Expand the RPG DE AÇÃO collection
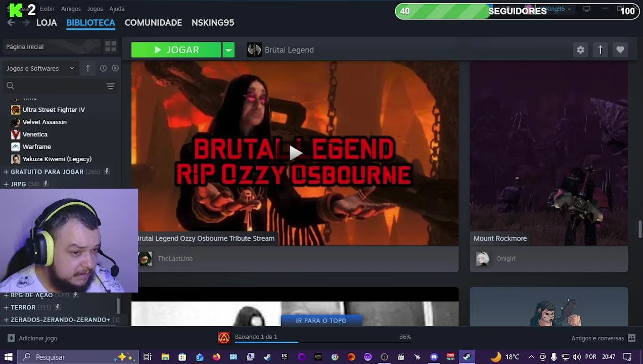The image size is (643, 364). pos(6,295)
